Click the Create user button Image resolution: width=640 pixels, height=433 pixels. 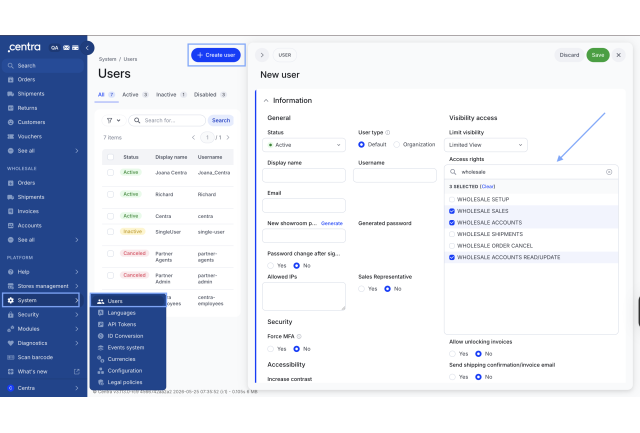pos(216,55)
